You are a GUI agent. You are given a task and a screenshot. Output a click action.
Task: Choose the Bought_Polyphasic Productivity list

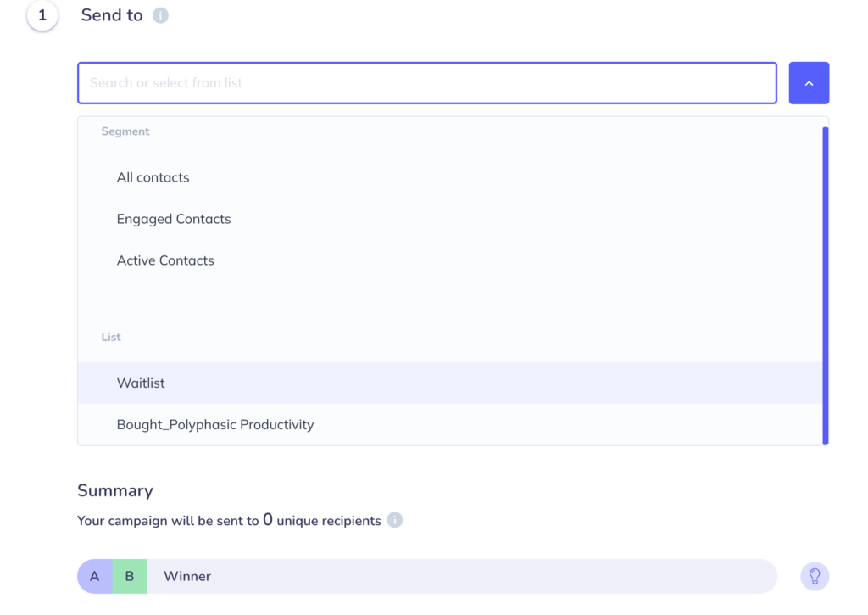pyautogui.click(x=215, y=425)
